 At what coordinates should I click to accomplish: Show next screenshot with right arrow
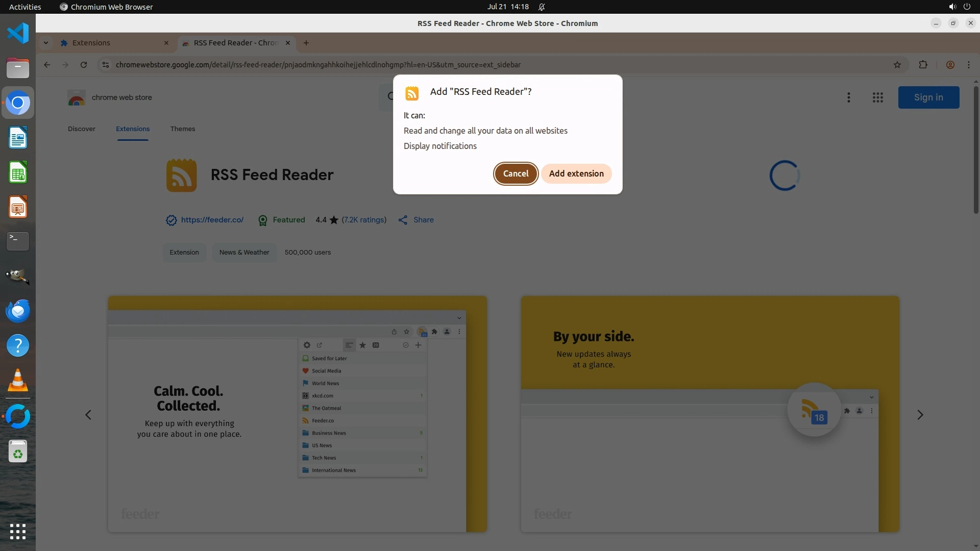920,415
